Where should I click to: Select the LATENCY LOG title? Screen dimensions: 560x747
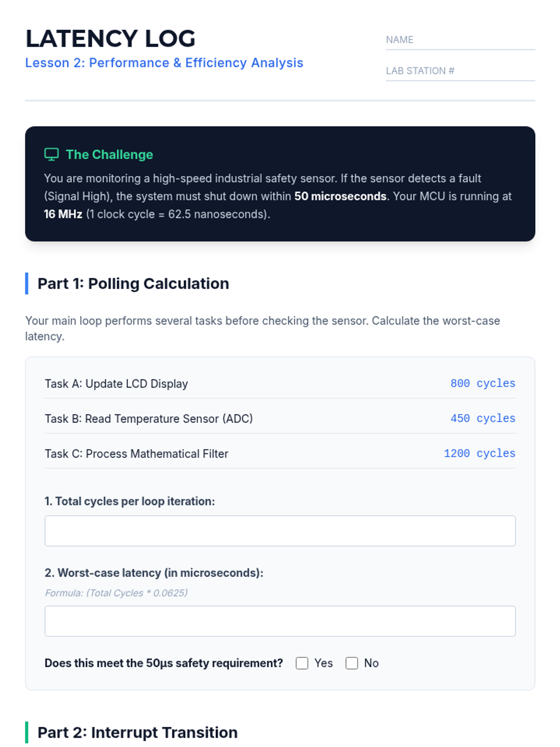click(111, 38)
